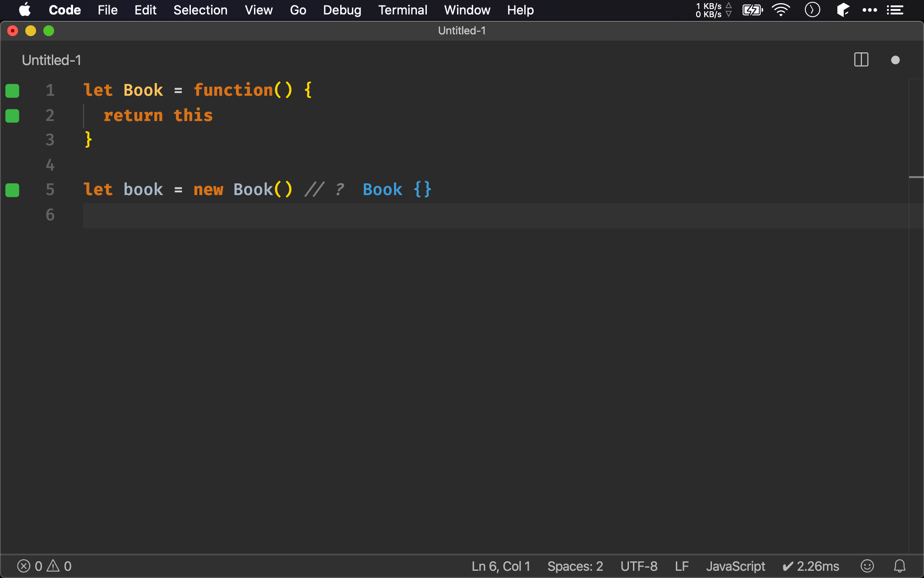The image size is (924, 578).
Task: Click the Ln 6, Col 1 position button
Action: 501,566
